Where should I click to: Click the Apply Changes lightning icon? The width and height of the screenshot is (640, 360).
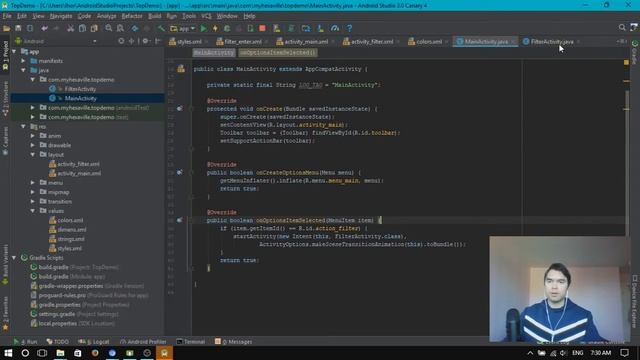[215, 28]
